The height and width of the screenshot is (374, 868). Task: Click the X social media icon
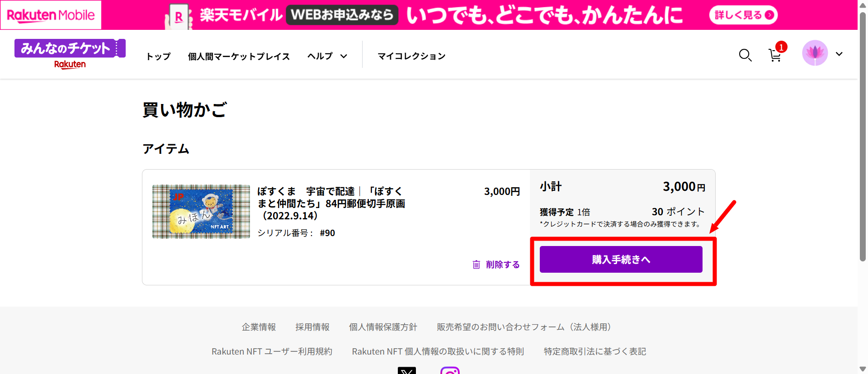tap(407, 370)
